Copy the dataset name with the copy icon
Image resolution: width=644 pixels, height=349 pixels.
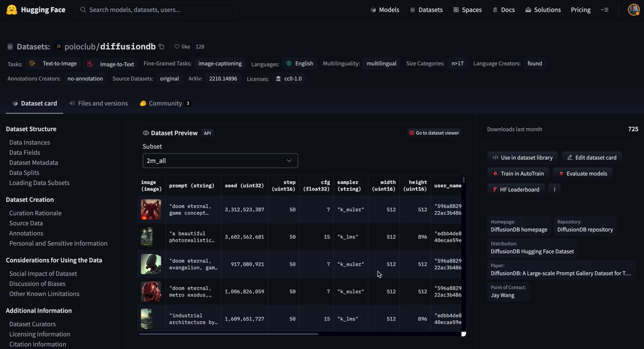[x=162, y=47]
